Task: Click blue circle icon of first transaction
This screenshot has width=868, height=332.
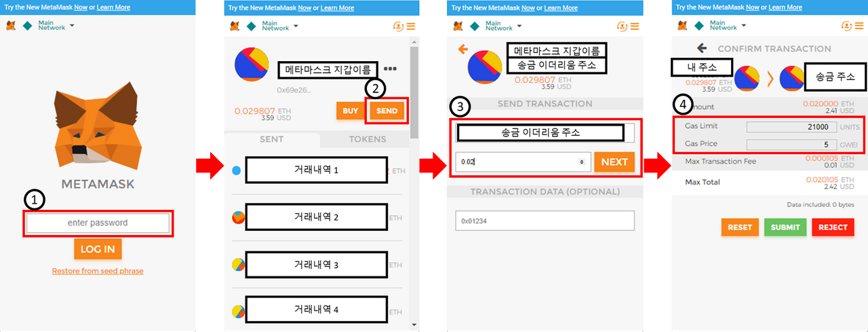Action: [236, 170]
